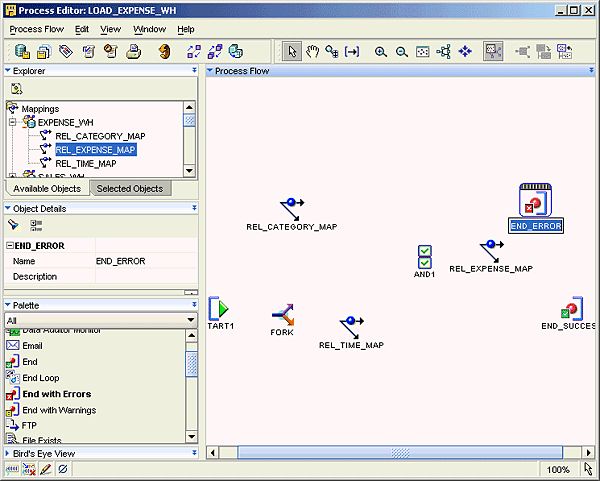
Task: Activate the select arrow pointer tool
Action: (292, 51)
